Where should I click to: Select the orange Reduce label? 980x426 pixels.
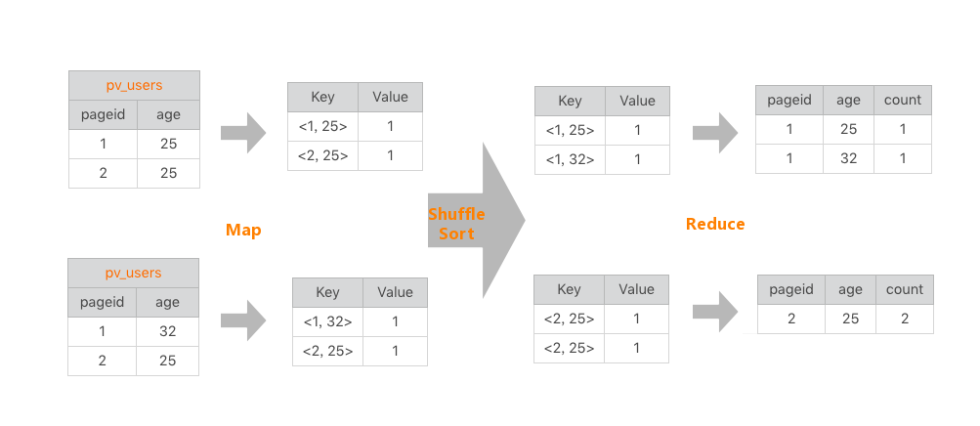click(715, 224)
